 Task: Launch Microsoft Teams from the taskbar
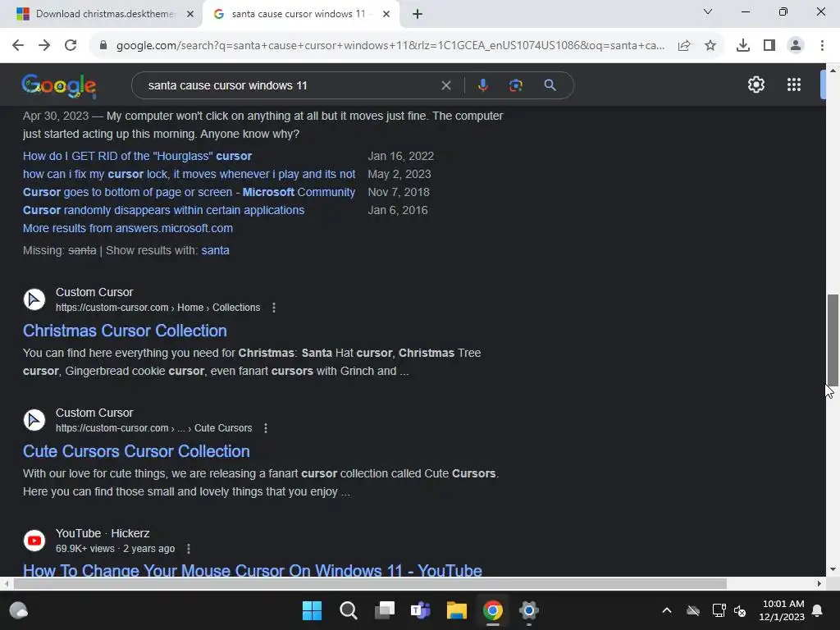tap(421, 610)
